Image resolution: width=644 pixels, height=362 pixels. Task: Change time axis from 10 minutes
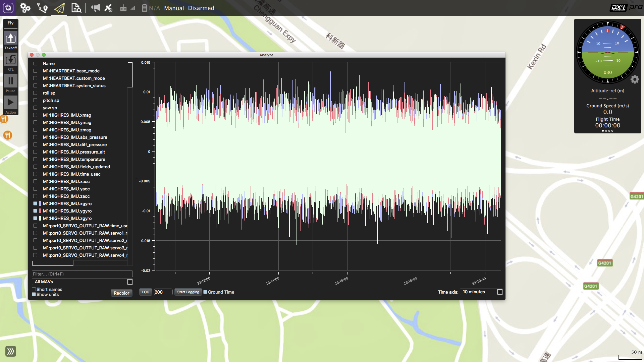point(481,292)
